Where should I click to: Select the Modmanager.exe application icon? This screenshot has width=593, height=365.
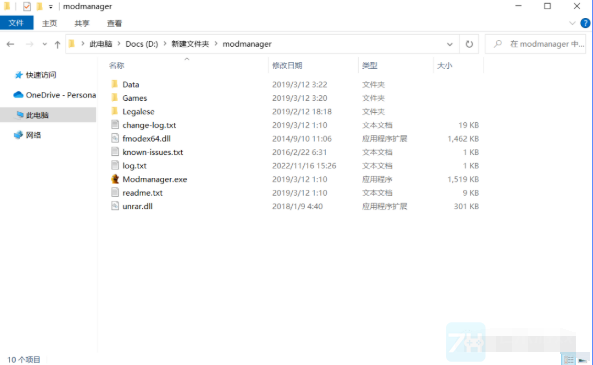click(x=115, y=179)
